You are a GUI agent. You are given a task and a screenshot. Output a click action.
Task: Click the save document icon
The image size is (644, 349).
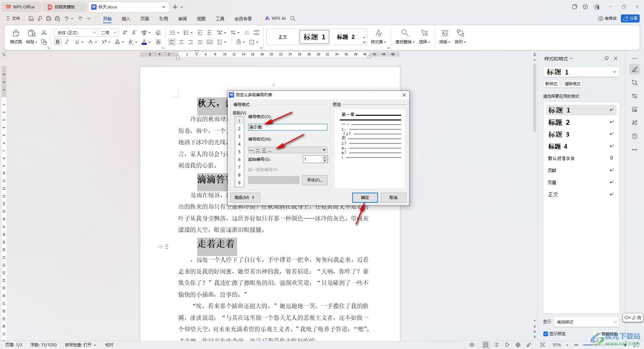(x=31, y=18)
